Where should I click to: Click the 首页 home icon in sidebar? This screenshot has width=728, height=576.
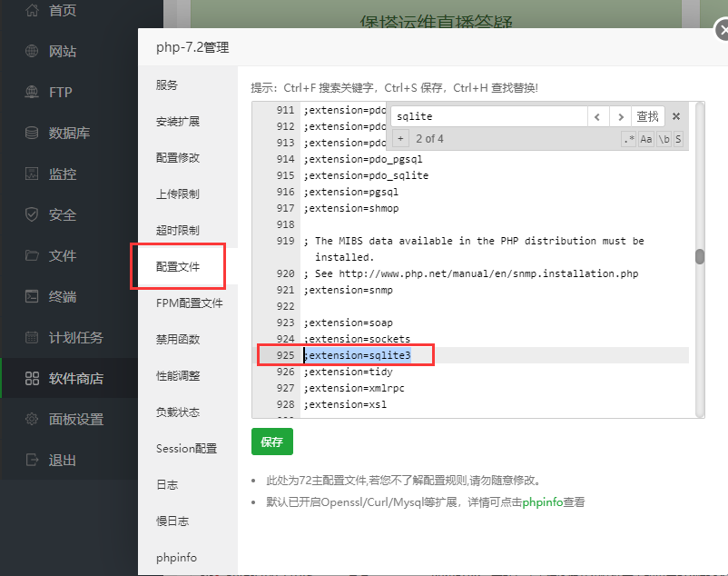(x=33, y=11)
